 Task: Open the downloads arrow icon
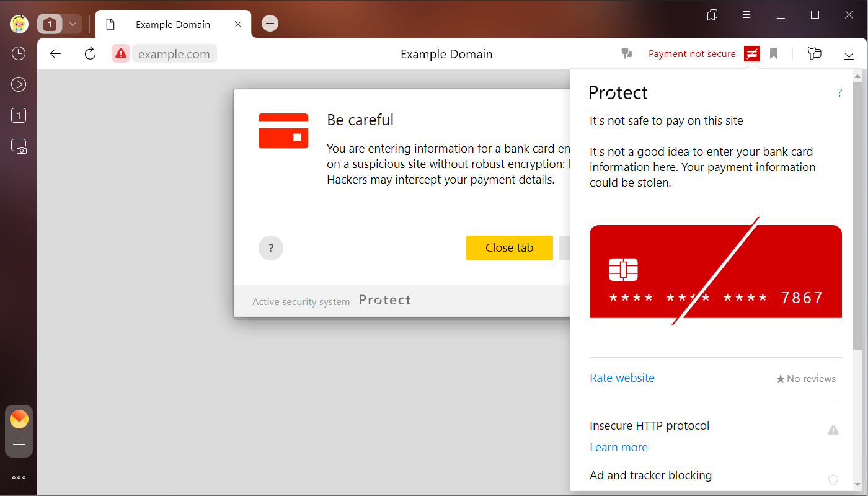coord(849,54)
